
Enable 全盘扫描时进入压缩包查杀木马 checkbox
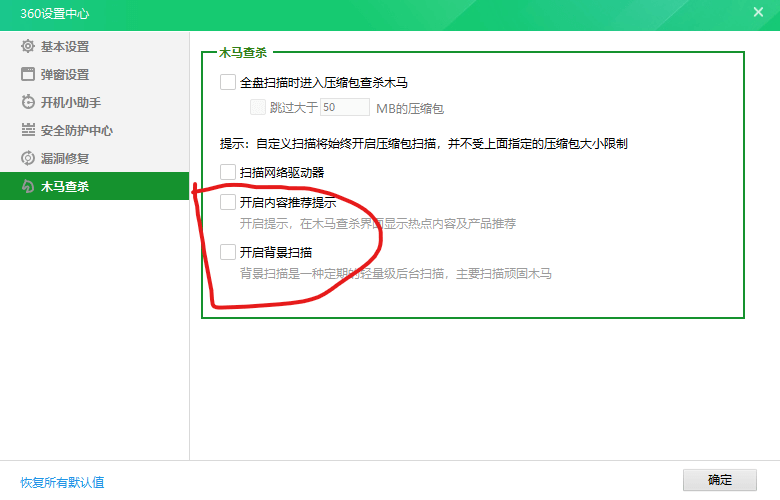(228, 82)
